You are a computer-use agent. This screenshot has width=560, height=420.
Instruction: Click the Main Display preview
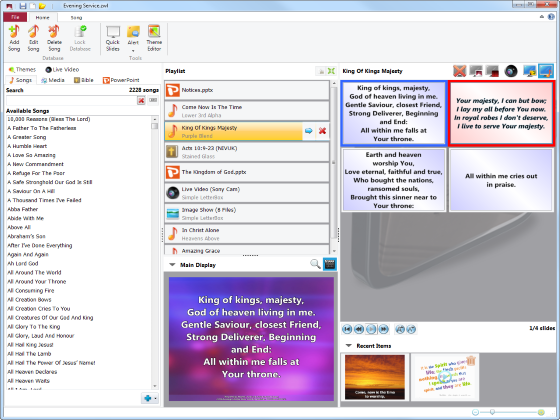251,339
